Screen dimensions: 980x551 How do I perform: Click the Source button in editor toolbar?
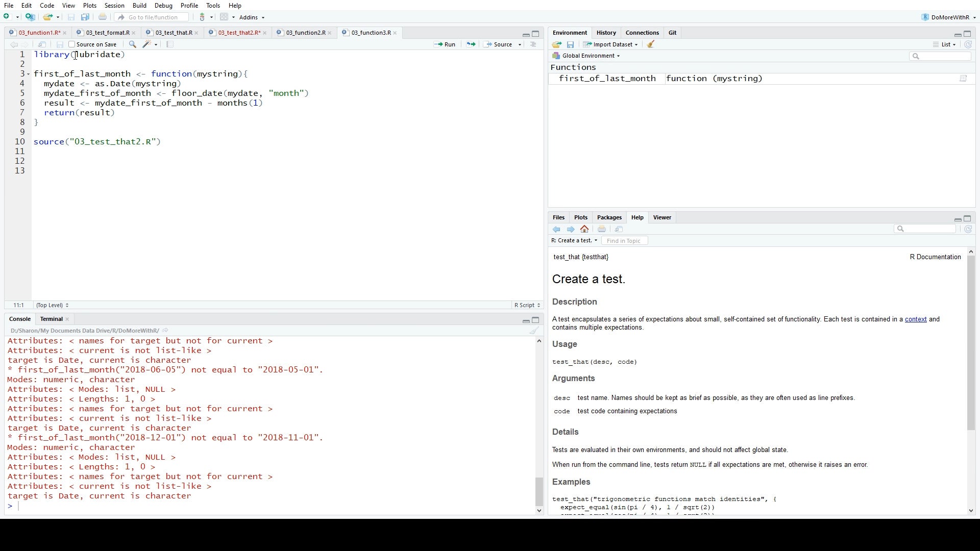coord(499,44)
